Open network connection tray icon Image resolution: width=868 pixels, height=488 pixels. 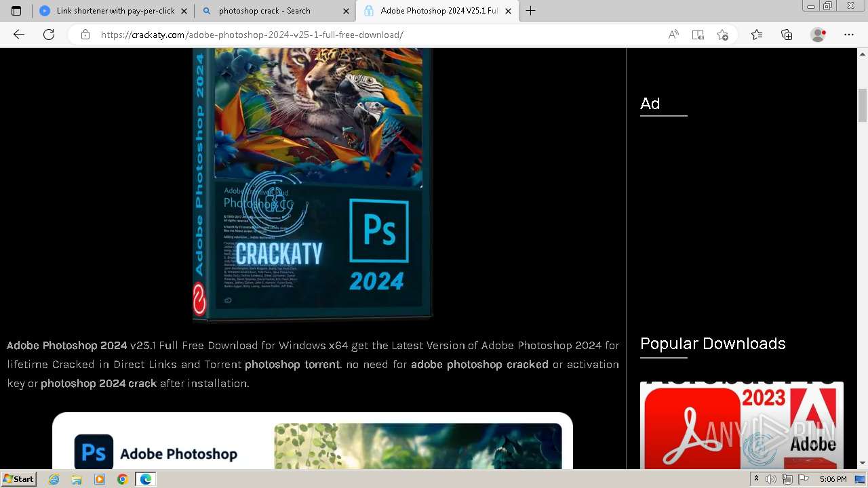787,479
